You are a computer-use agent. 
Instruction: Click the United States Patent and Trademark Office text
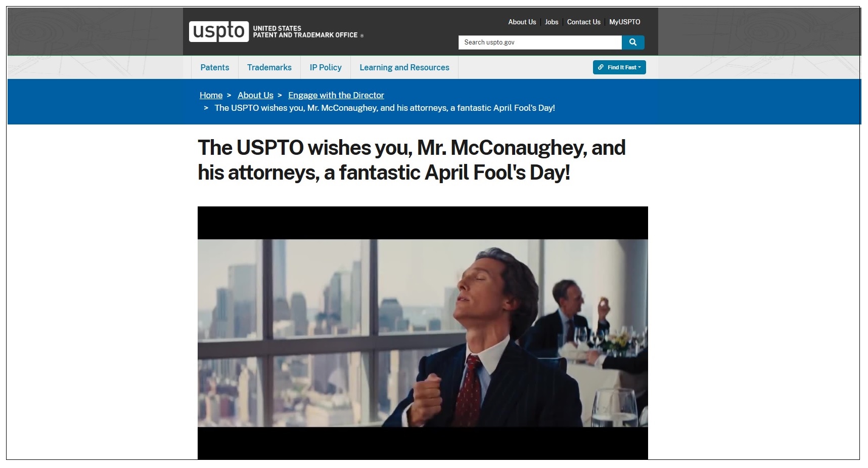click(305, 32)
